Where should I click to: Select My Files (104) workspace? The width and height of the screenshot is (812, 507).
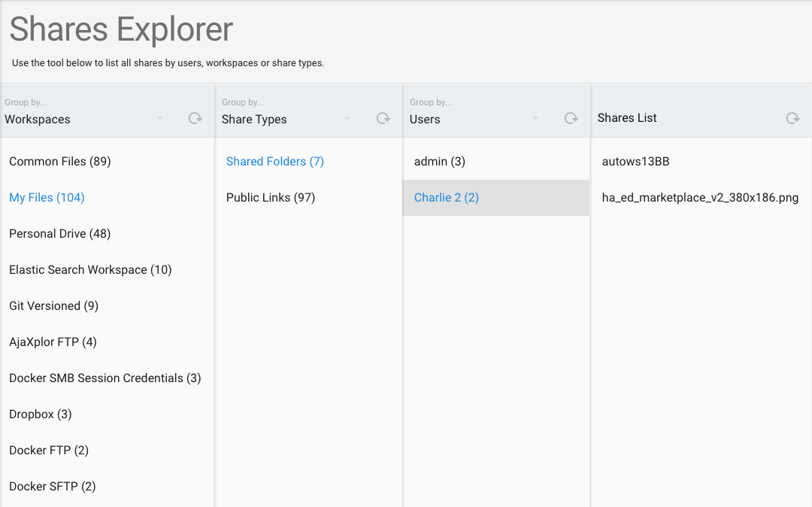(108, 198)
